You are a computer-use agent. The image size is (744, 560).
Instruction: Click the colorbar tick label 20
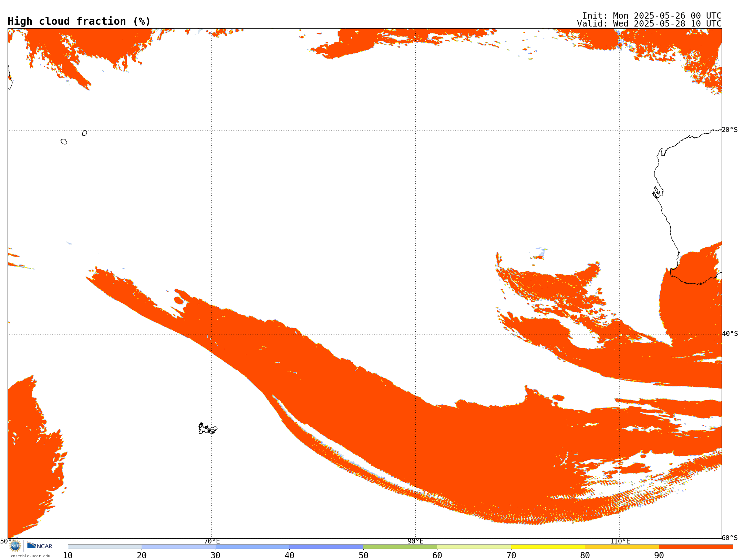(142, 555)
